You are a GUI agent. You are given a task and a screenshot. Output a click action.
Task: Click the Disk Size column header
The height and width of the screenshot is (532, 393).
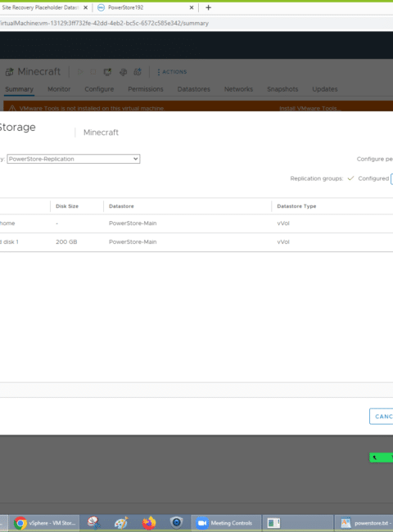pyautogui.click(x=67, y=206)
